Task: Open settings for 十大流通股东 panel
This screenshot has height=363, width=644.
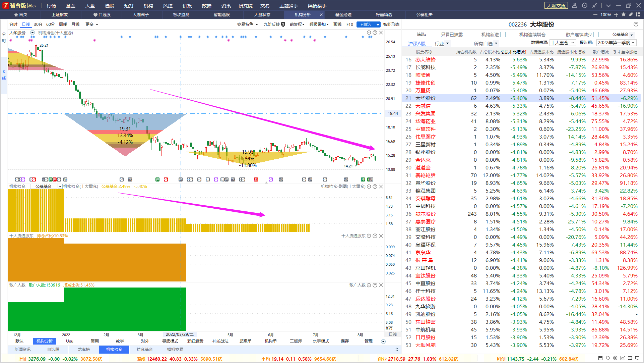Action: [x=369, y=236]
